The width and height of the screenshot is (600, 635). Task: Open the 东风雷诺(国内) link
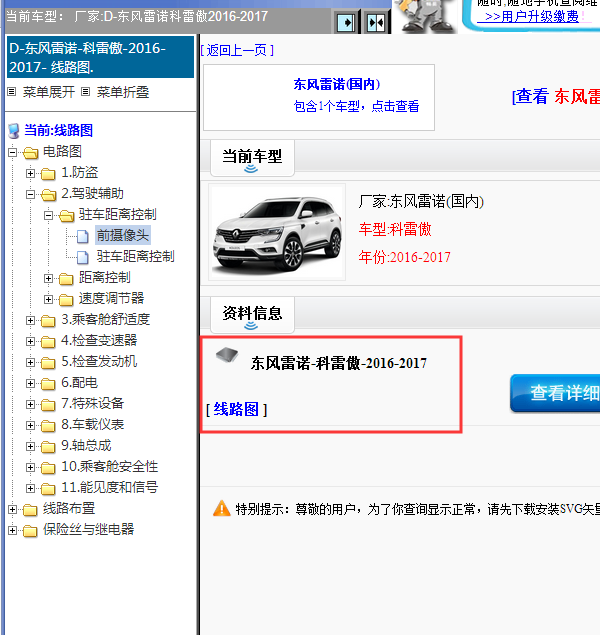point(337,84)
